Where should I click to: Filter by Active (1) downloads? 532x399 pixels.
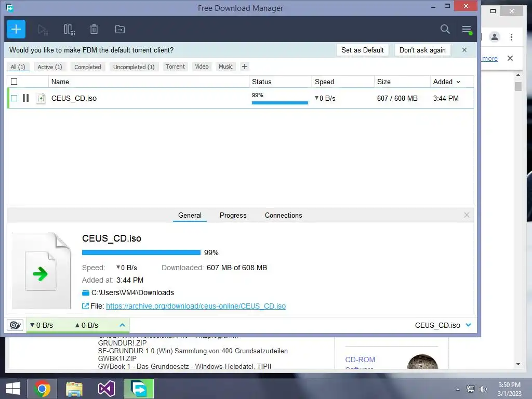[x=50, y=67]
